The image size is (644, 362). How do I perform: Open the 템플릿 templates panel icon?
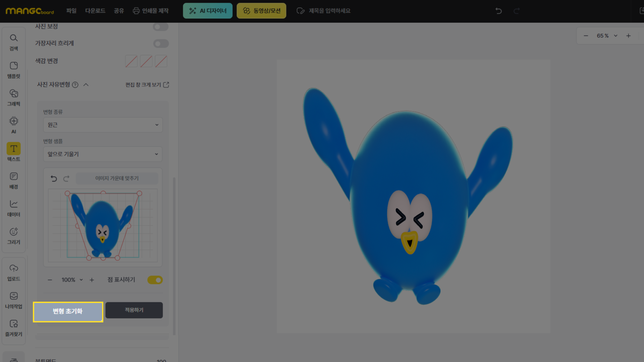pos(14,69)
